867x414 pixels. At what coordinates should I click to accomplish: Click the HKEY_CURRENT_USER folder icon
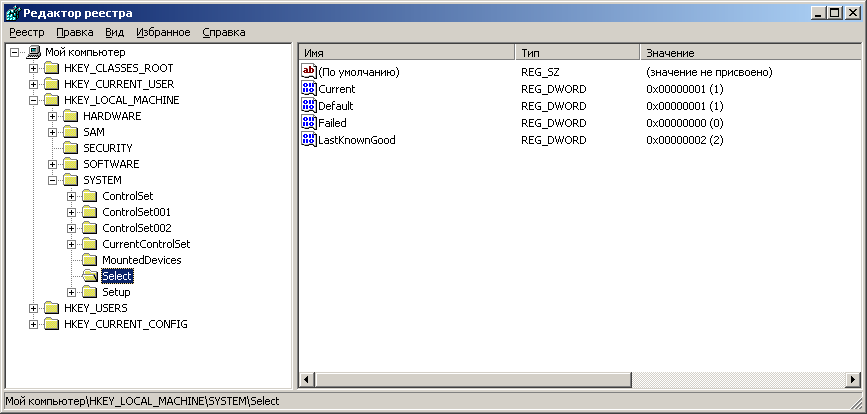[x=51, y=85]
